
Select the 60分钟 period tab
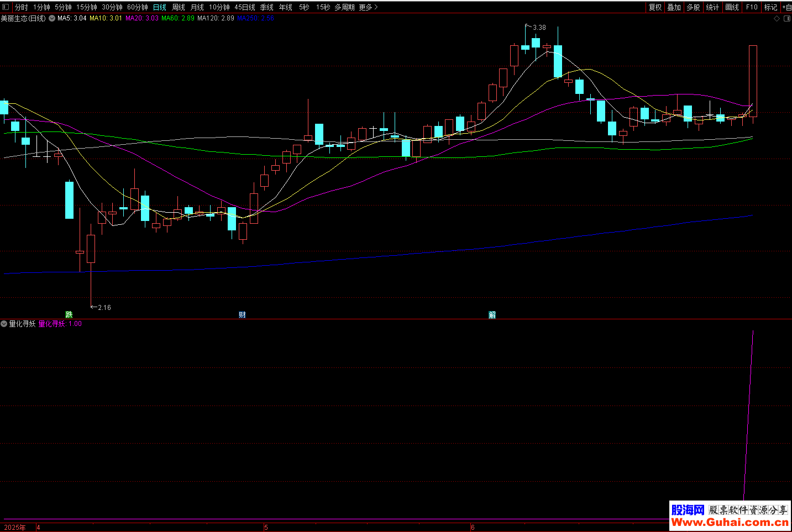click(138, 7)
